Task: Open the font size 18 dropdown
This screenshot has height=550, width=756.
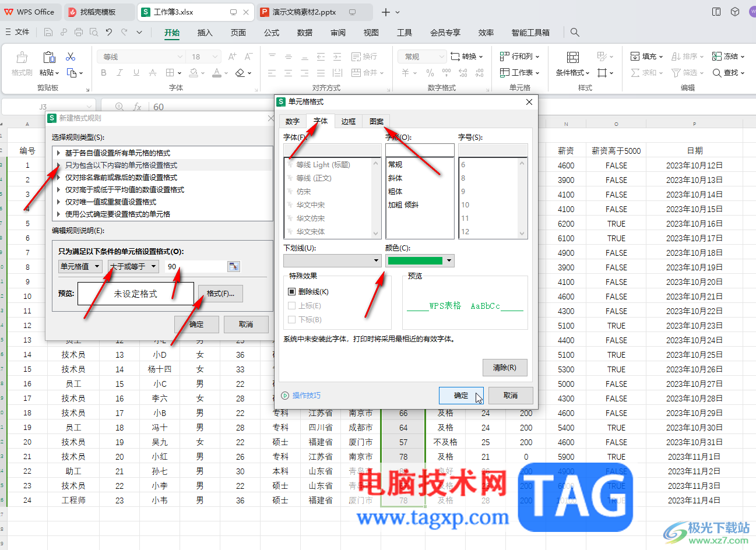Action: point(215,57)
